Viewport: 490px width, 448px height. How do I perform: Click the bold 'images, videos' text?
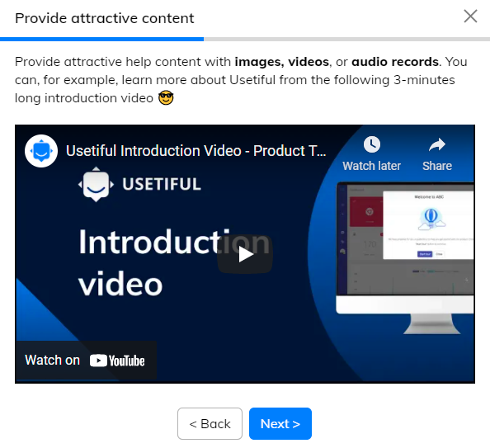(x=282, y=62)
